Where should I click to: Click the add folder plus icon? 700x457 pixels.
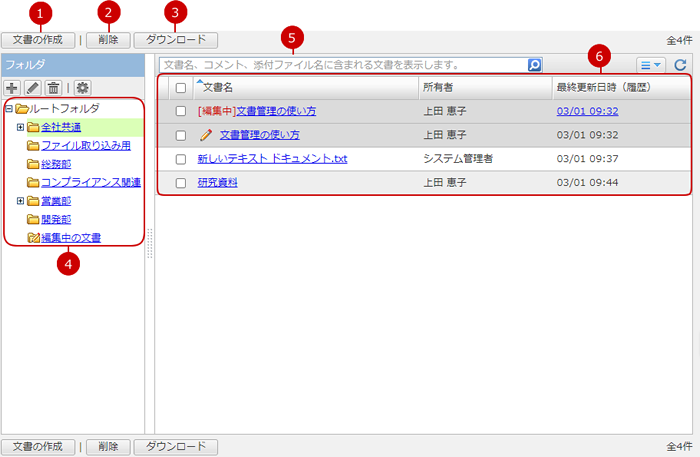12,87
